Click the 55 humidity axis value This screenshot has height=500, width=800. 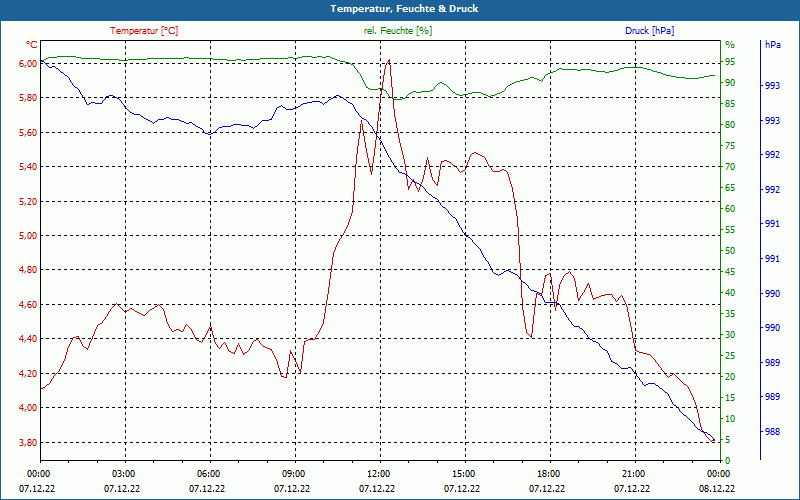pos(730,230)
